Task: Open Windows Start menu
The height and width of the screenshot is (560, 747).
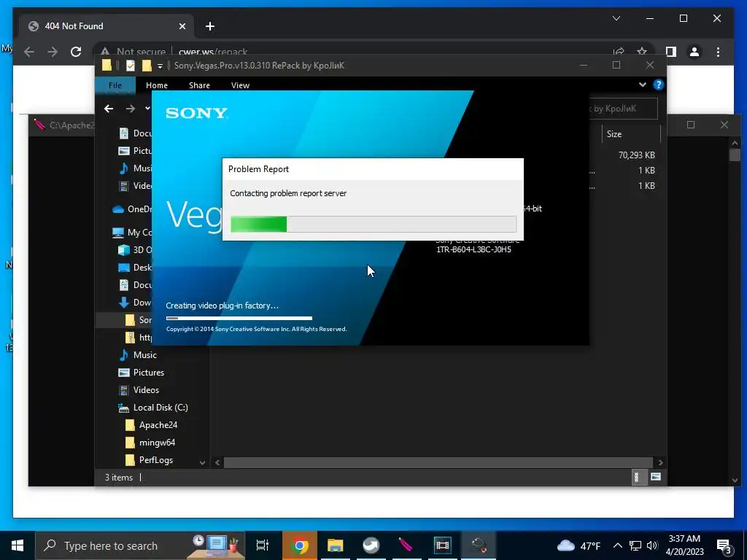Action: click(18, 545)
